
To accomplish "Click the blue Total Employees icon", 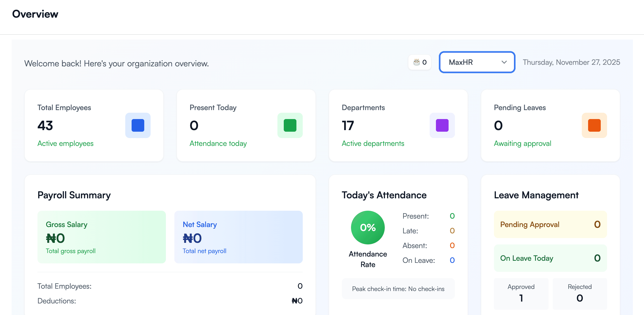I will click(x=138, y=125).
